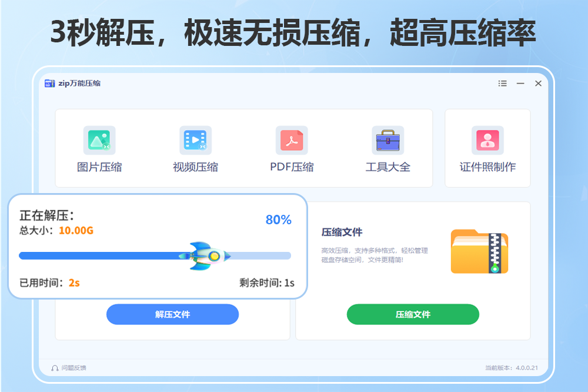
Task: Click the zip万能压缩 app logo
Action: click(x=50, y=84)
